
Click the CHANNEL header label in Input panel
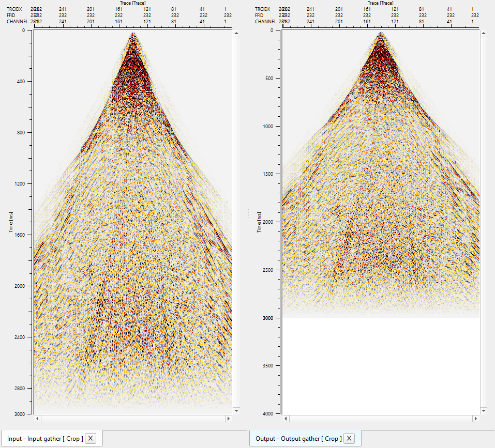(17, 21)
